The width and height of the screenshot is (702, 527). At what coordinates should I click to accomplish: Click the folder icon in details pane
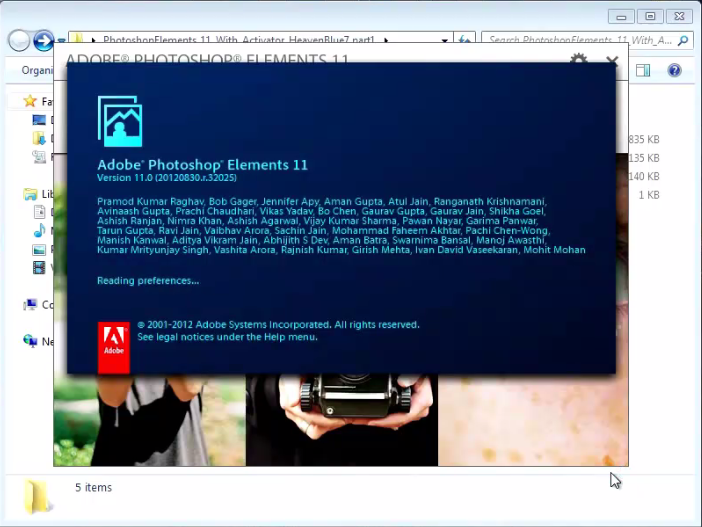tap(37, 493)
